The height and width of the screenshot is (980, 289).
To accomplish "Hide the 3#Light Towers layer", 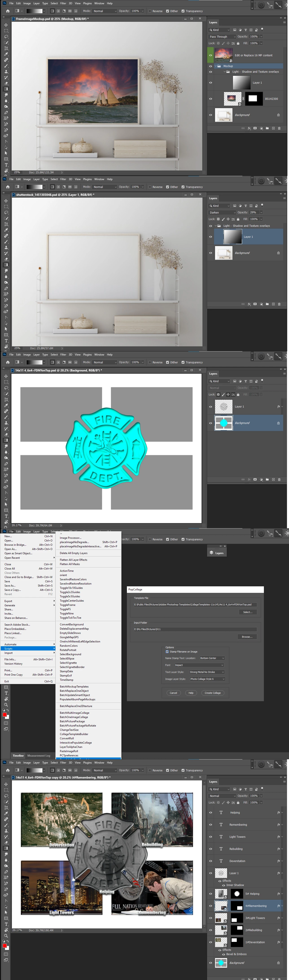I will [211, 918].
